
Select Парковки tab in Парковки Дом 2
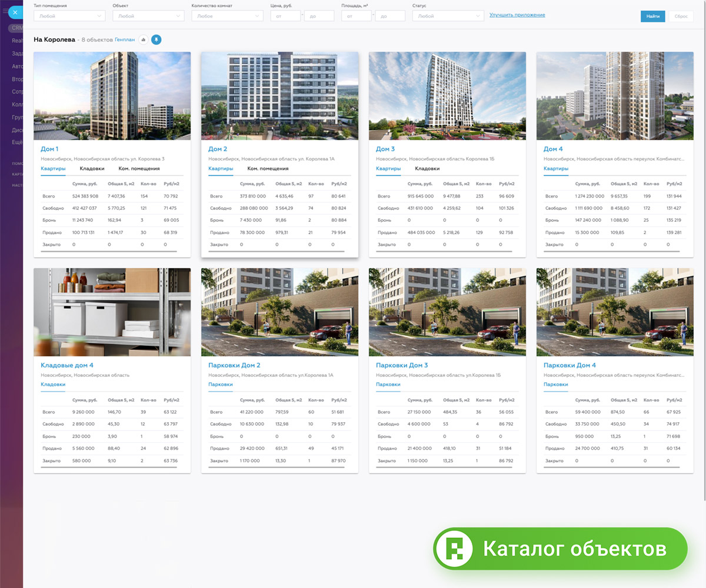(x=221, y=385)
